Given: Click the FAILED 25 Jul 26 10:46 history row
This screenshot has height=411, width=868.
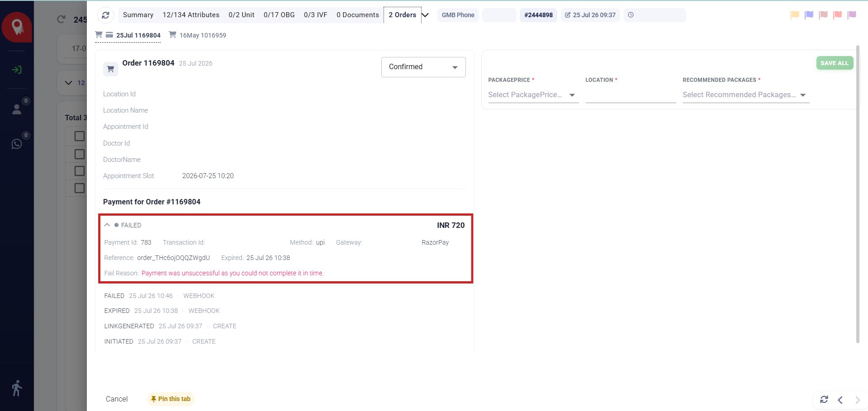Looking at the screenshot, I should point(159,296).
